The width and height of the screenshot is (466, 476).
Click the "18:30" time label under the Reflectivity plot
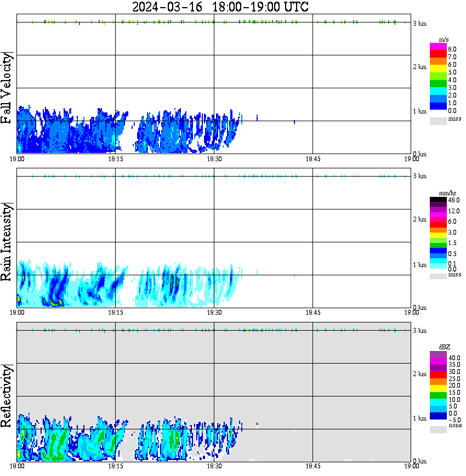(x=214, y=466)
